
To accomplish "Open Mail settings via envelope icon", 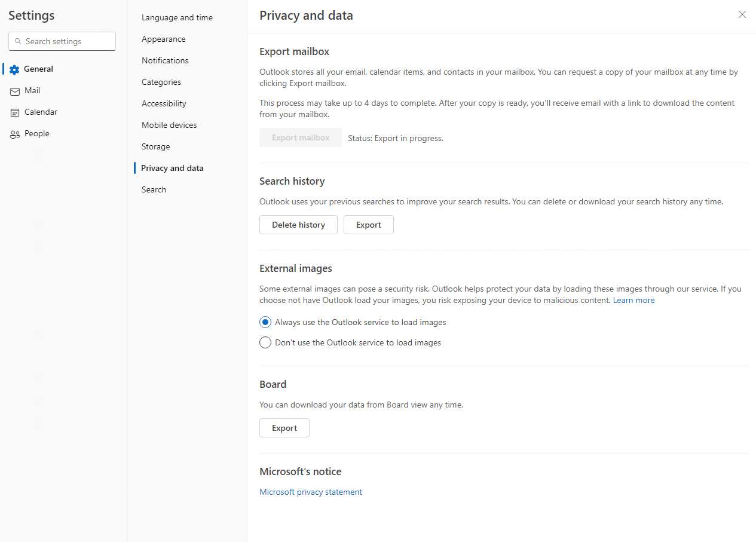I will tap(14, 90).
